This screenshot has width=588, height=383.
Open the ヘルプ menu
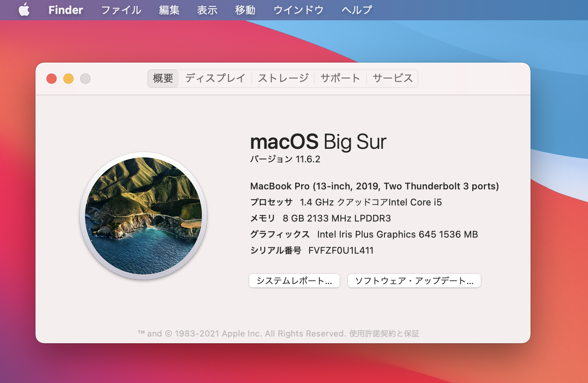(x=357, y=10)
